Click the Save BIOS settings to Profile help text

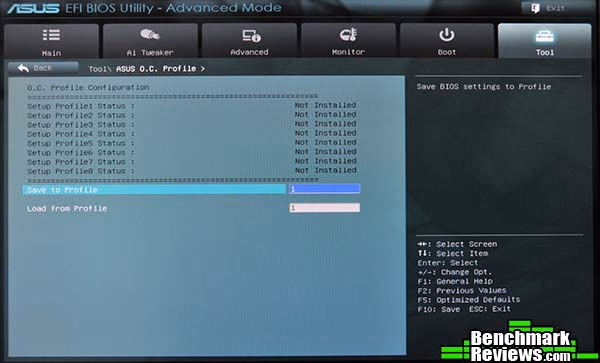[484, 87]
